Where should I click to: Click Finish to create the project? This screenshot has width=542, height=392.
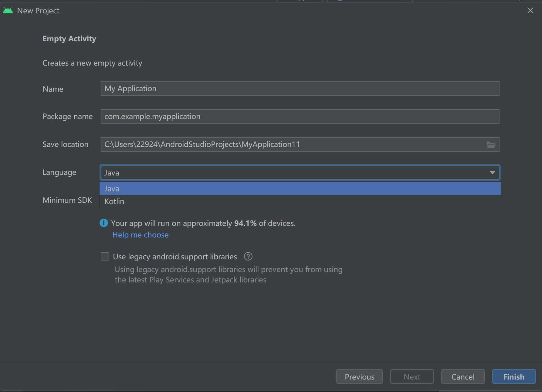514,377
